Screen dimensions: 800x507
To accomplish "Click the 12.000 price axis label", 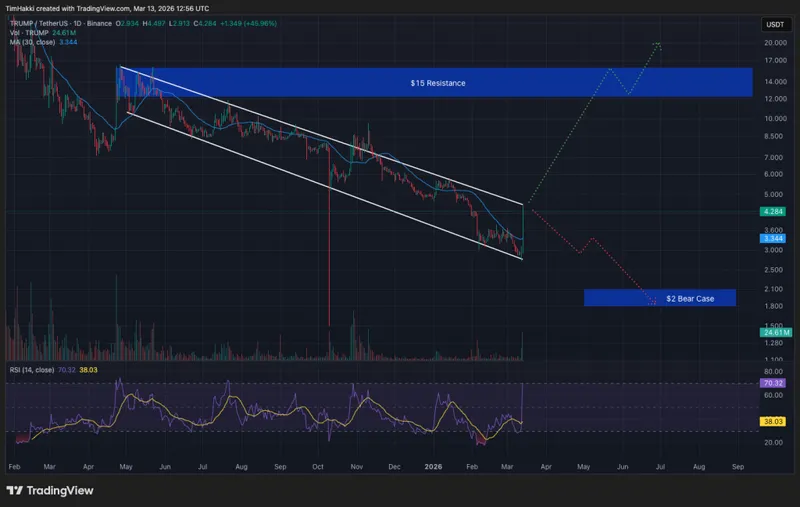I will coord(775,99).
